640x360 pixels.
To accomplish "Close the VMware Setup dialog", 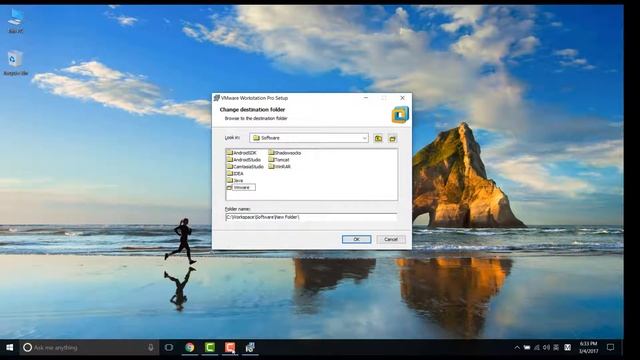I will [402, 98].
